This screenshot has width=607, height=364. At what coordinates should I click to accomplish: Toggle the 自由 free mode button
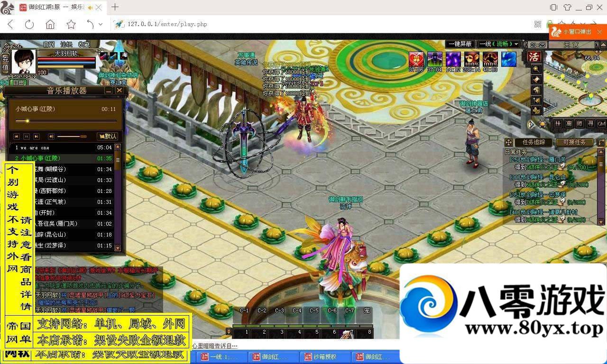18,82
